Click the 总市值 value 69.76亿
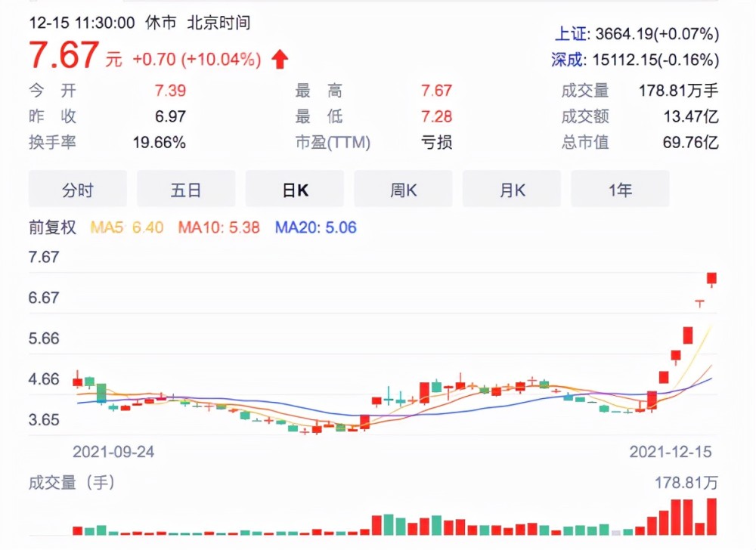The image size is (756, 550). coord(691,143)
